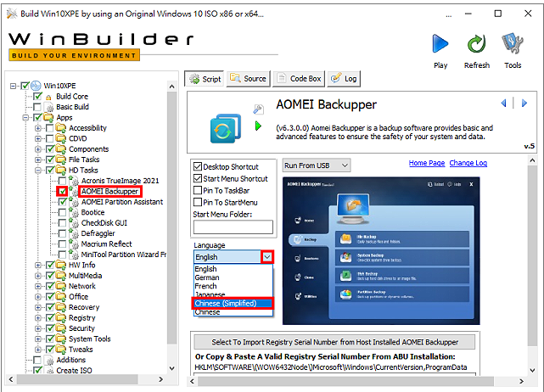Click the Language dropdown arrow

pos(266,257)
